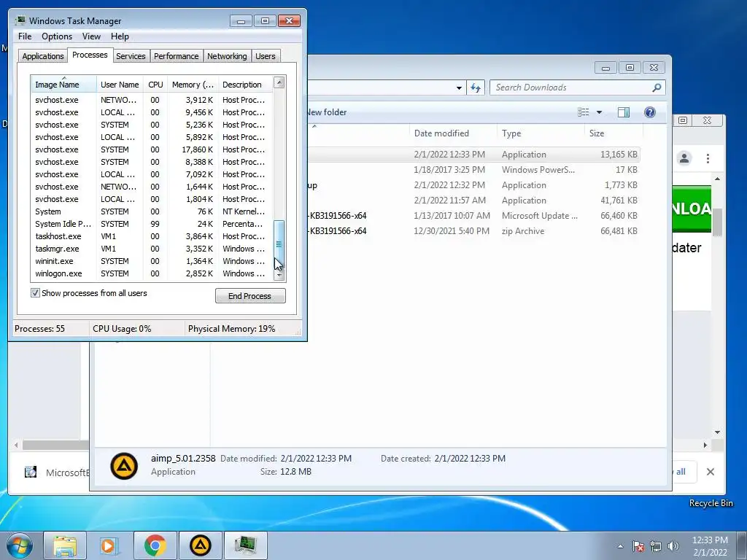Open the Help menu in Task Manager
The image size is (747, 560).
tap(120, 36)
